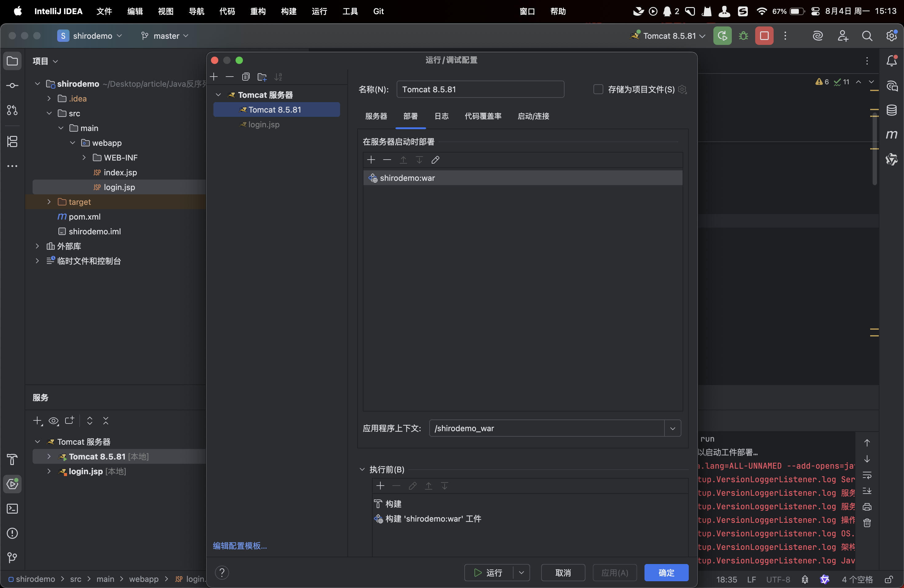Toggle soft-wrap in run console
904x588 pixels.
click(x=867, y=475)
